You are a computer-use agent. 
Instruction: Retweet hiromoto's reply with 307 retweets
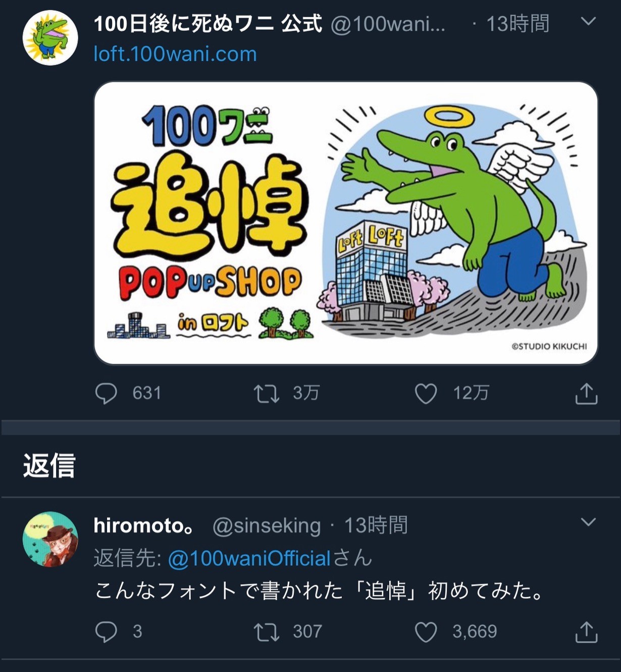[x=266, y=632]
